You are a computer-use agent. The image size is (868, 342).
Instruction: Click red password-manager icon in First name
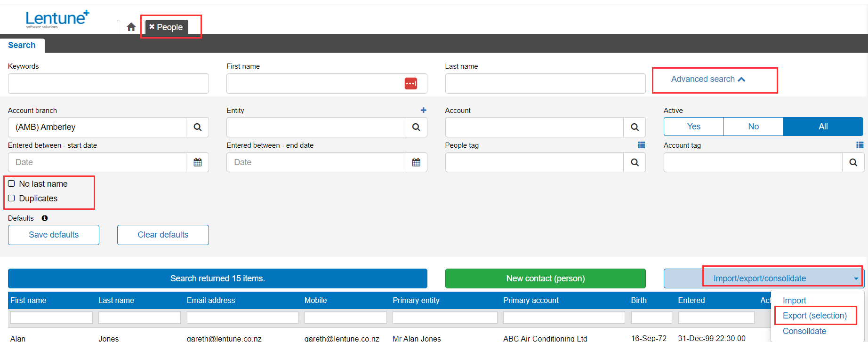point(410,83)
